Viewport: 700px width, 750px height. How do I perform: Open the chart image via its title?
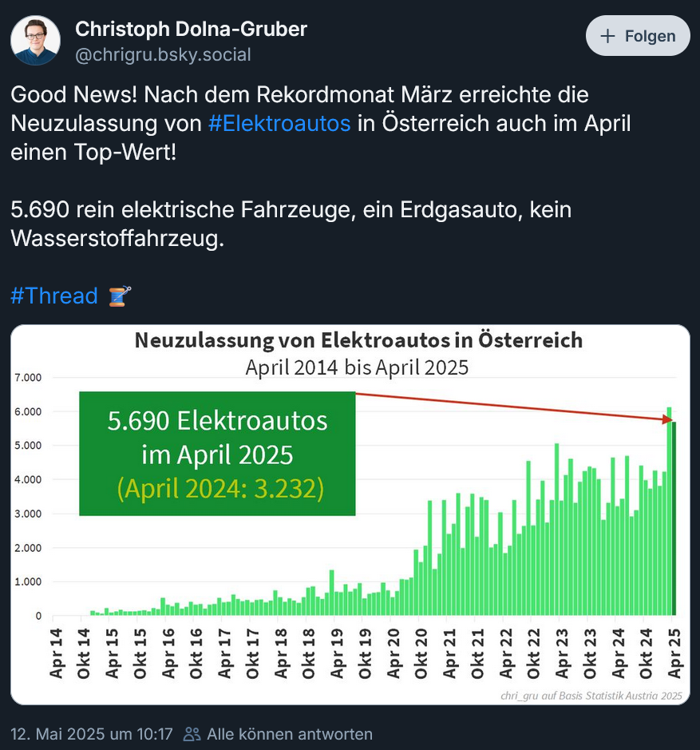[358, 341]
